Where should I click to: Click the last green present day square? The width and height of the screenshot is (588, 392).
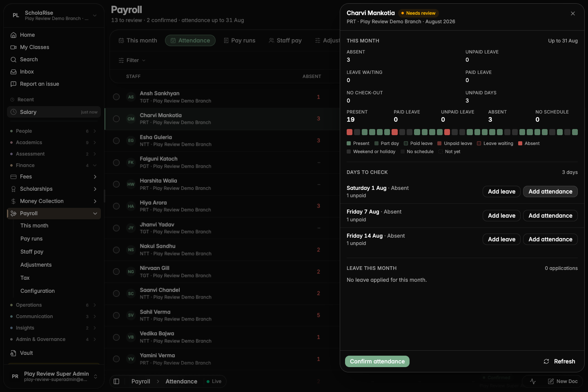pyautogui.click(x=575, y=132)
